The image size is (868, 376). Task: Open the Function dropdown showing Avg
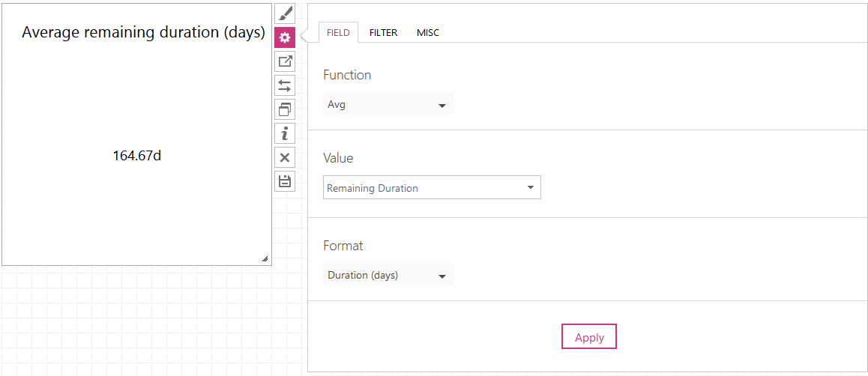[388, 104]
